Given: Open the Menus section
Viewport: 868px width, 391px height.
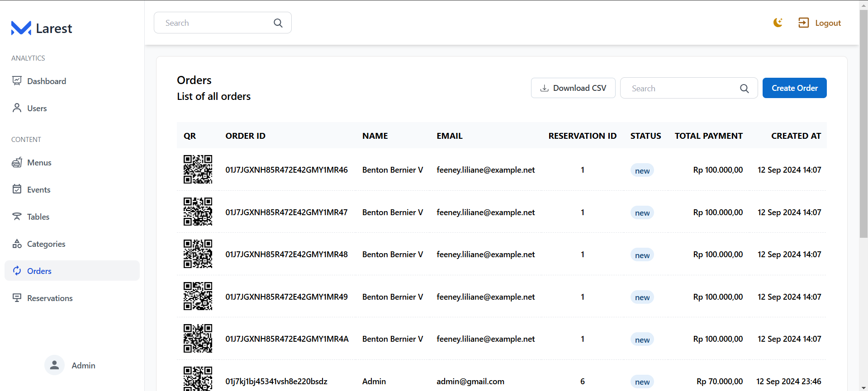Looking at the screenshot, I should coord(39,163).
